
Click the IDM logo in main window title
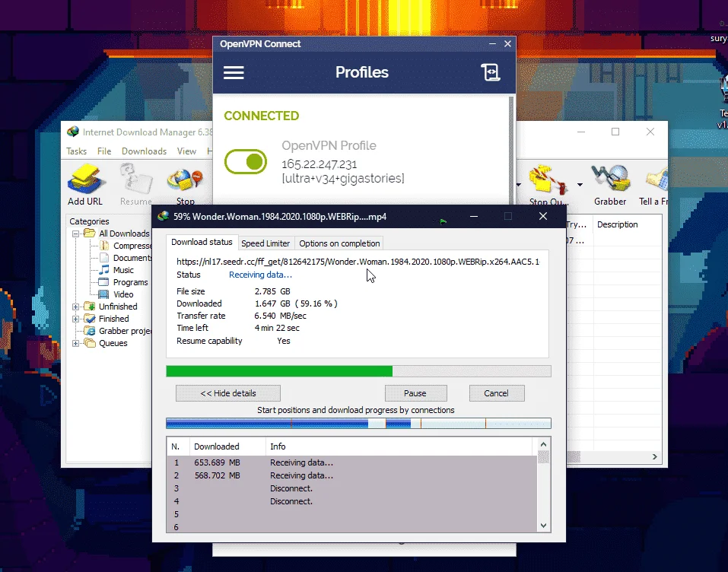[x=73, y=132]
